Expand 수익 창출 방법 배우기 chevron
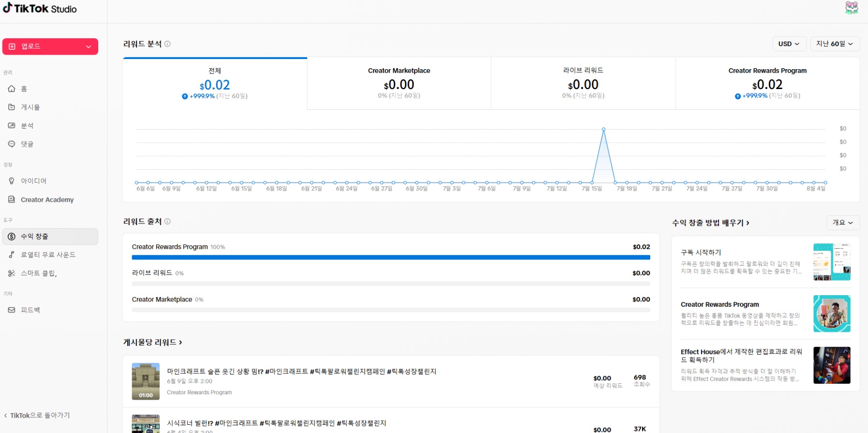The width and height of the screenshot is (868, 433). pos(748,223)
